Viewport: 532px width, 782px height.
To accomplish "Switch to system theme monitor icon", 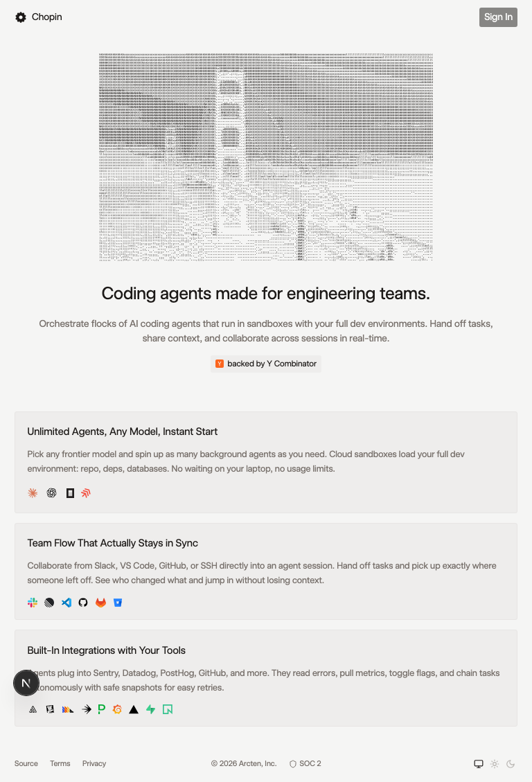I will click(x=479, y=763).
